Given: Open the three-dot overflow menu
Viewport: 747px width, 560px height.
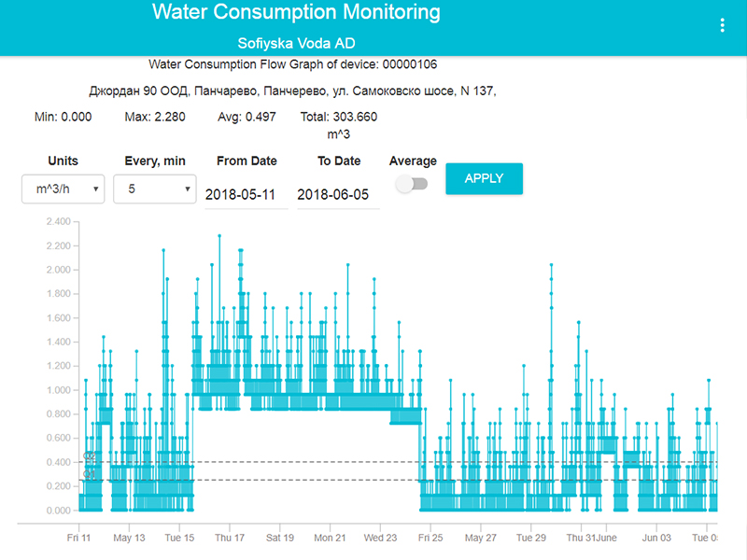Looking at the screenshot, I should (x=722, y=24).
